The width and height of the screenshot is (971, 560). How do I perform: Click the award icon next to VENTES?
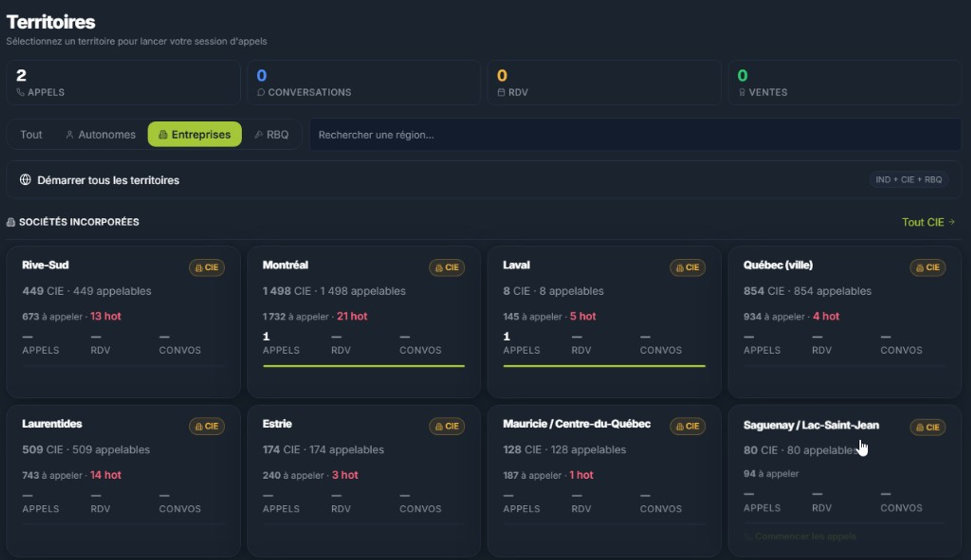(x=742, y=92)
